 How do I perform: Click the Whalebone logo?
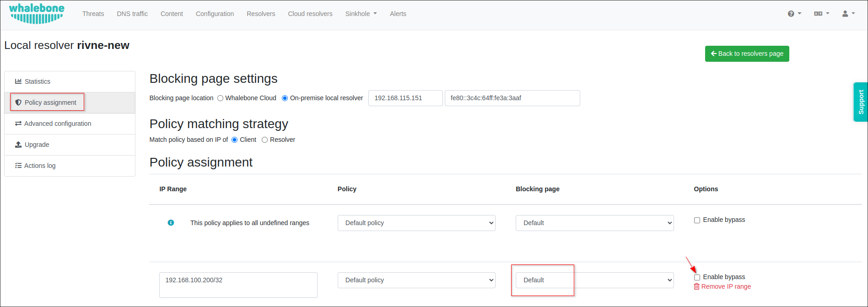coord(37,14)
